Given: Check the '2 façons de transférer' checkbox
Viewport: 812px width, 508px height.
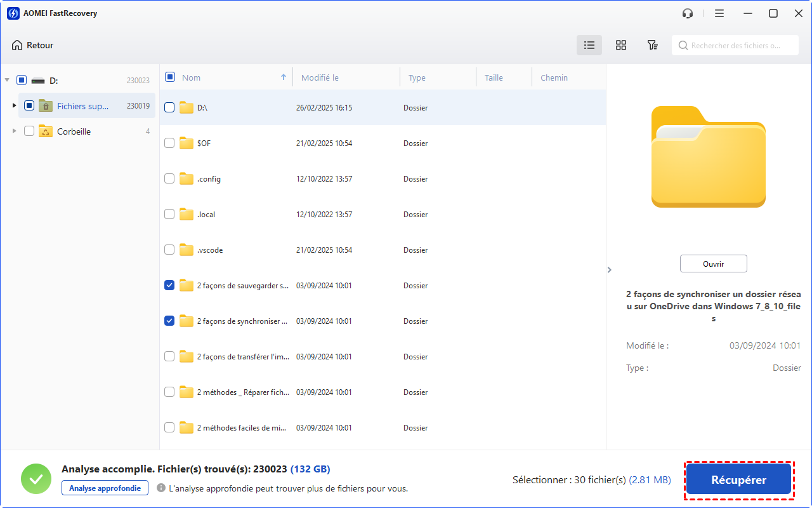Looking at the screenshot, I should (x=169, y=357).
